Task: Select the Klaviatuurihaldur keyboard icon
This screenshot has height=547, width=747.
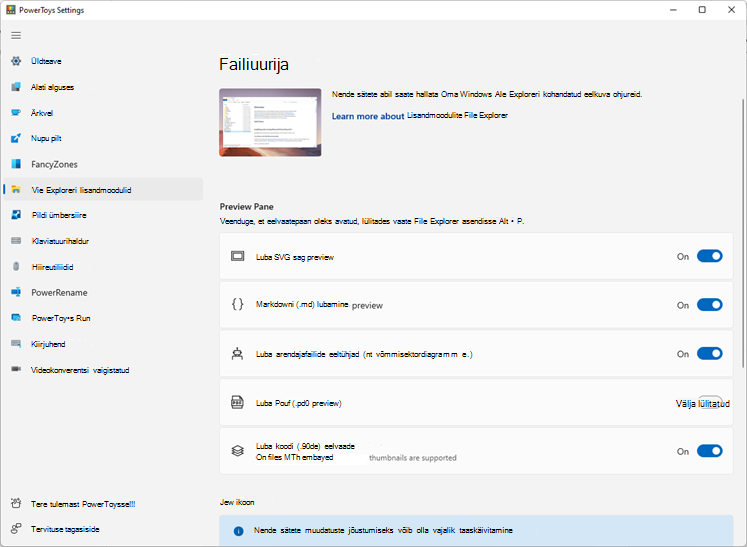Action: (x=16, y=241)
